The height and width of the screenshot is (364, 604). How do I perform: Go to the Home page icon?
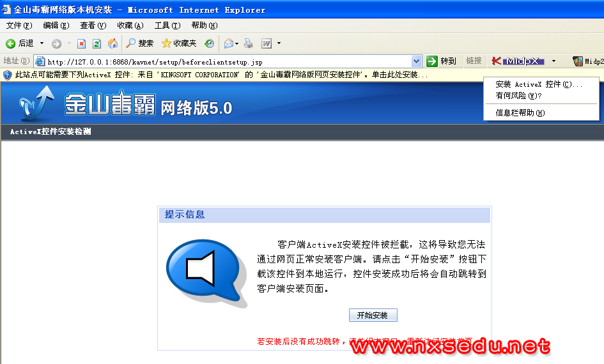[x=112, y=43]
